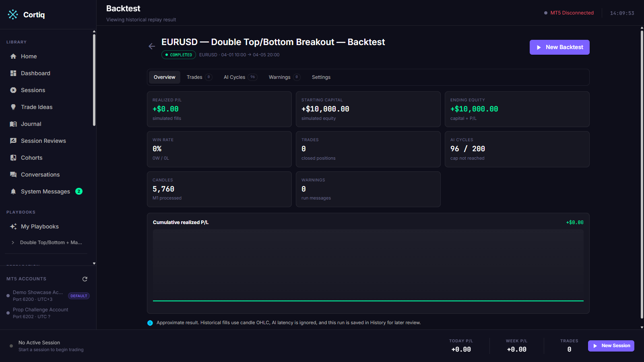Click the Week P/L +0.00 value
This screenshot has width=644, height=362.
click(x=517, y=350)
